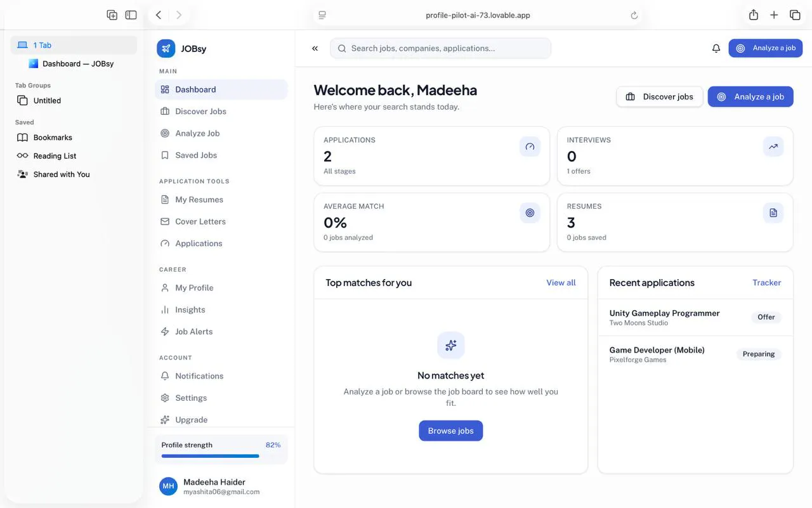Click the 82% profile strength value

[x=273, y=445]
